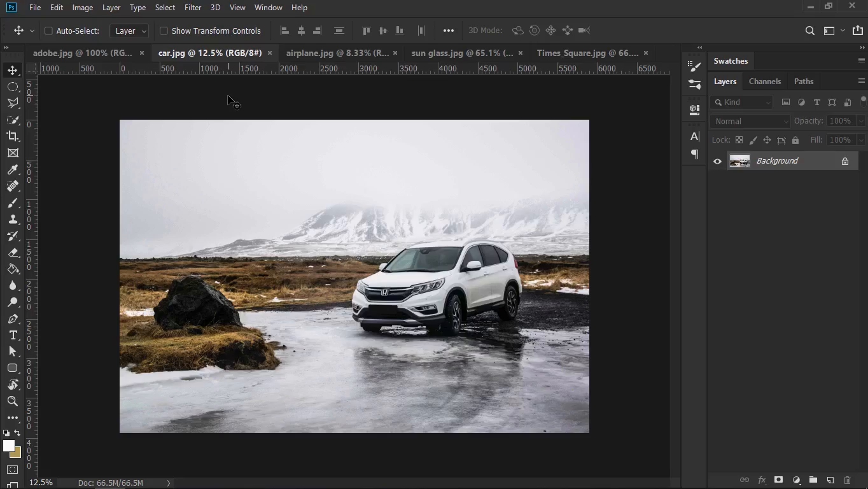The width and height of the screenshot is (868, 489).
Task: Click the delete layer trash icon
Action: (x=847, y=480)
